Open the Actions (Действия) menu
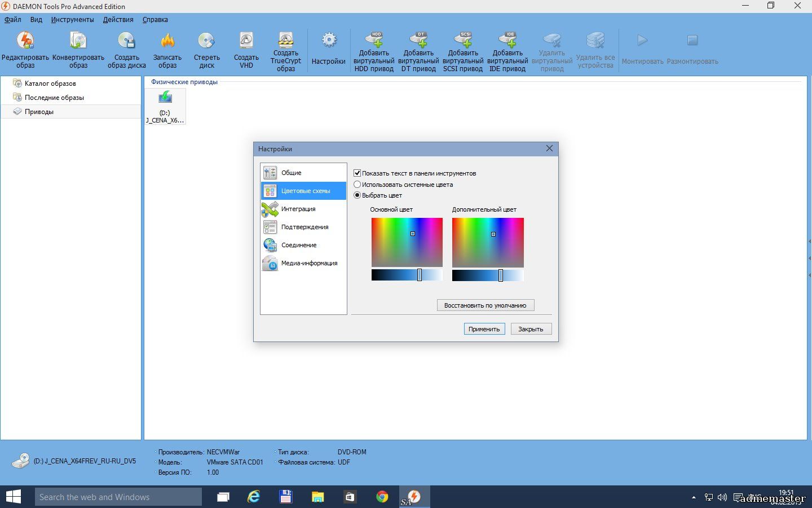This screenshot has width=812, height=508. tap(118, 20)
